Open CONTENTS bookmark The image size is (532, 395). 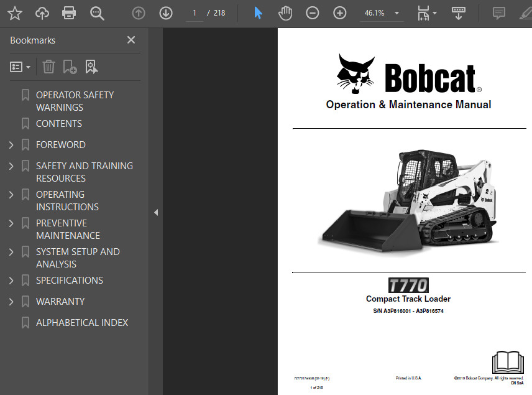(58, 124)
